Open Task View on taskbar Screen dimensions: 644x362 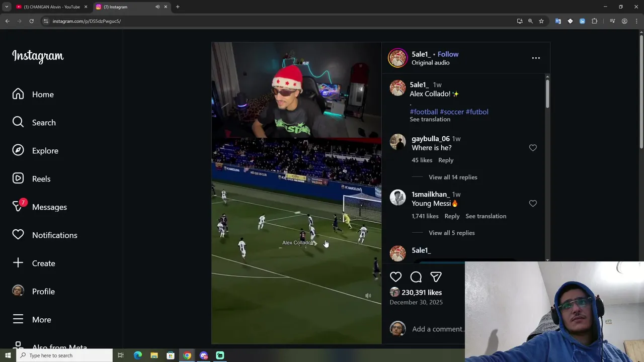[x=121, y=355]
